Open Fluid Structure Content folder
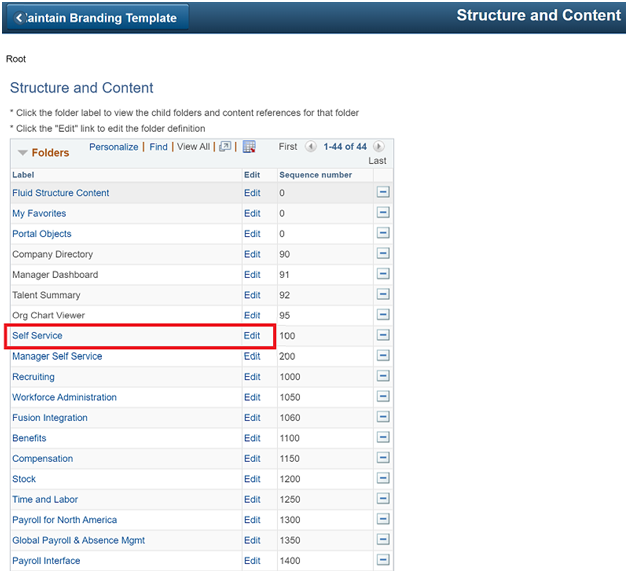Screen dimensions: 628x573 pos(60,193)
